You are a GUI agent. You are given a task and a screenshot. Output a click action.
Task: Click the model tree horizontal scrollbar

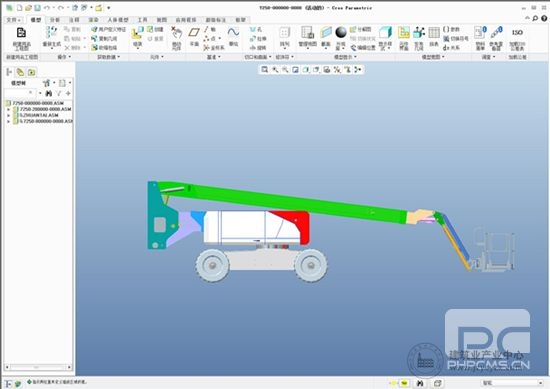[38, 367]
